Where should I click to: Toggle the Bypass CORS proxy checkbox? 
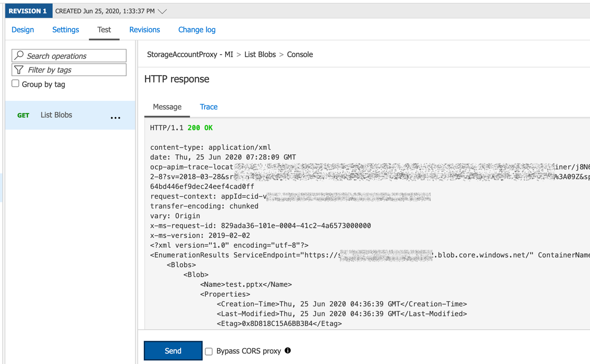(209, 351)
